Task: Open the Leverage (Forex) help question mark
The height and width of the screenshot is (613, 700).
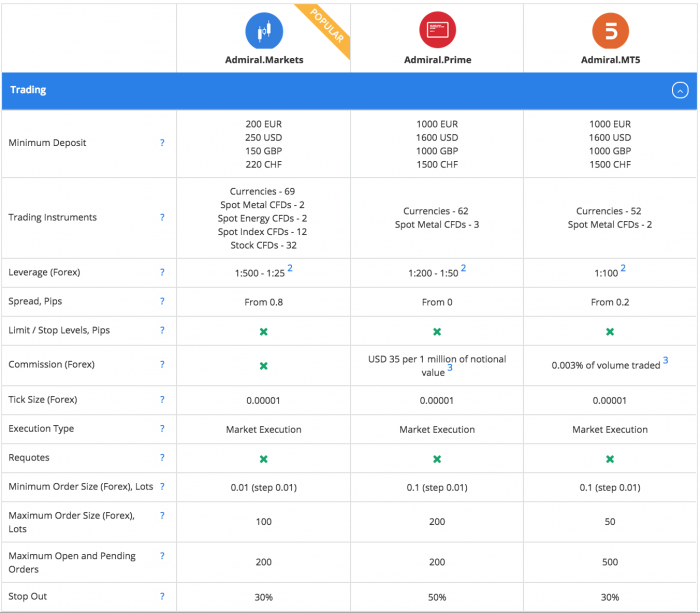Action: pos(162,272)
